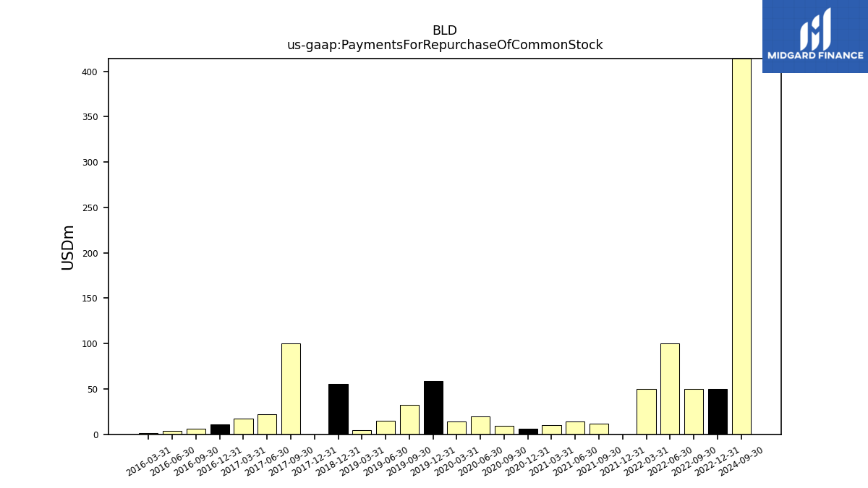Viewport: 868px width, 488px height.
Task: Click the y-axis value '100'
Action: (x=90, y=344)
